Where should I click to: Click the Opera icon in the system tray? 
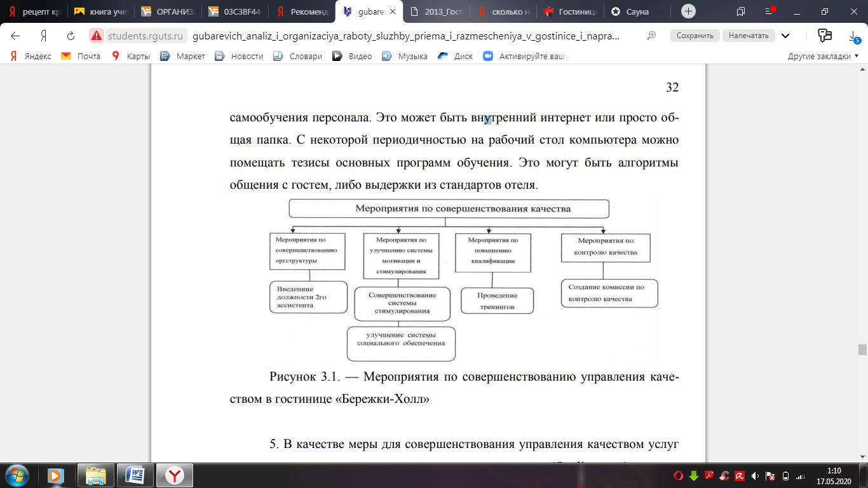679,476
